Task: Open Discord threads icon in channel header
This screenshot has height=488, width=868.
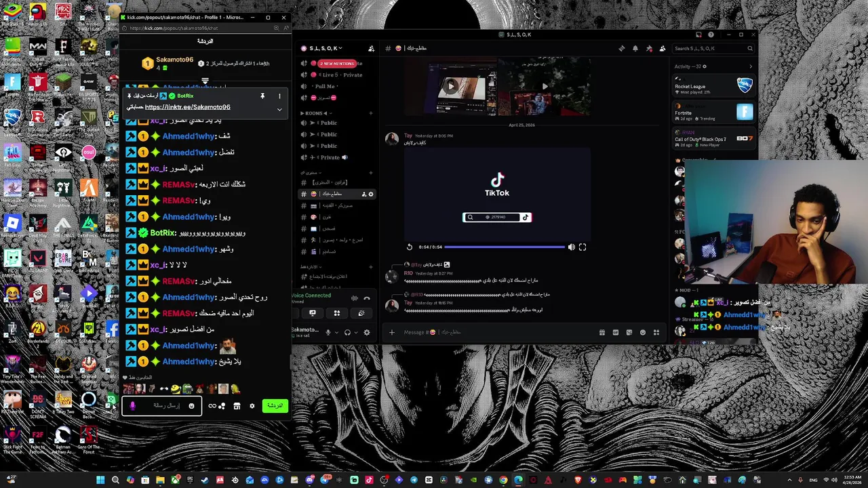Action: 622,48
